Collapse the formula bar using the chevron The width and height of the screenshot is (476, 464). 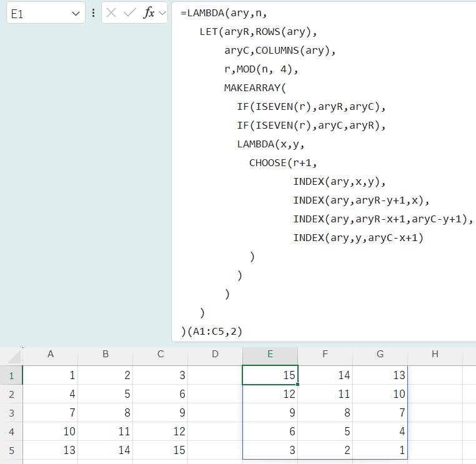coord(162,13)
